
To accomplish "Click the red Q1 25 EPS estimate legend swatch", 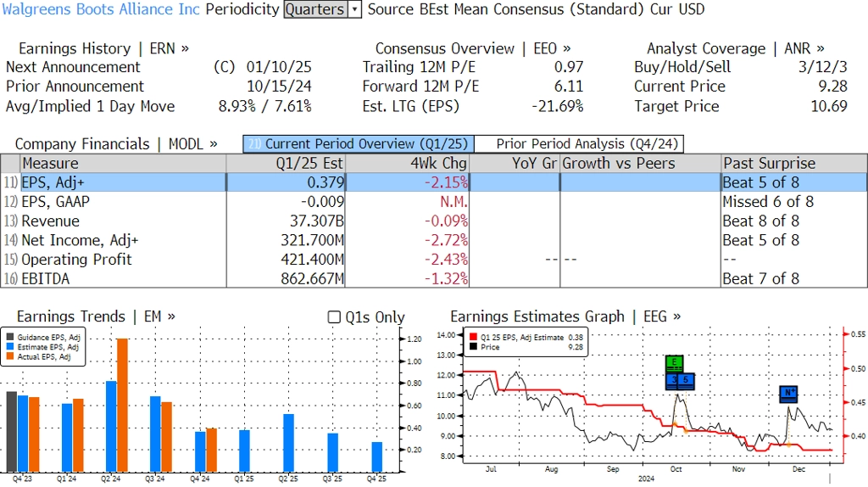I will click(473, 337).
